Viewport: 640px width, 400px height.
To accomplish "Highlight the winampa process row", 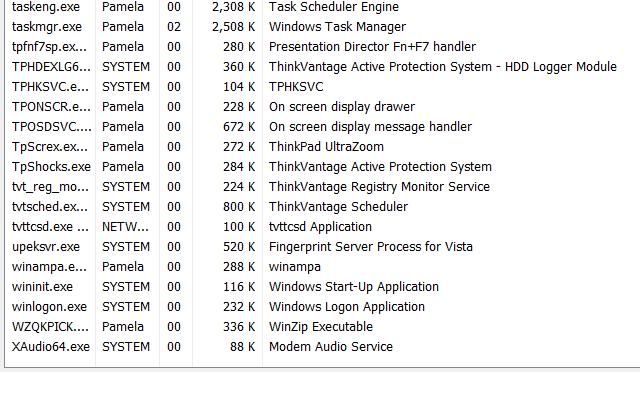I will point(50,267).
